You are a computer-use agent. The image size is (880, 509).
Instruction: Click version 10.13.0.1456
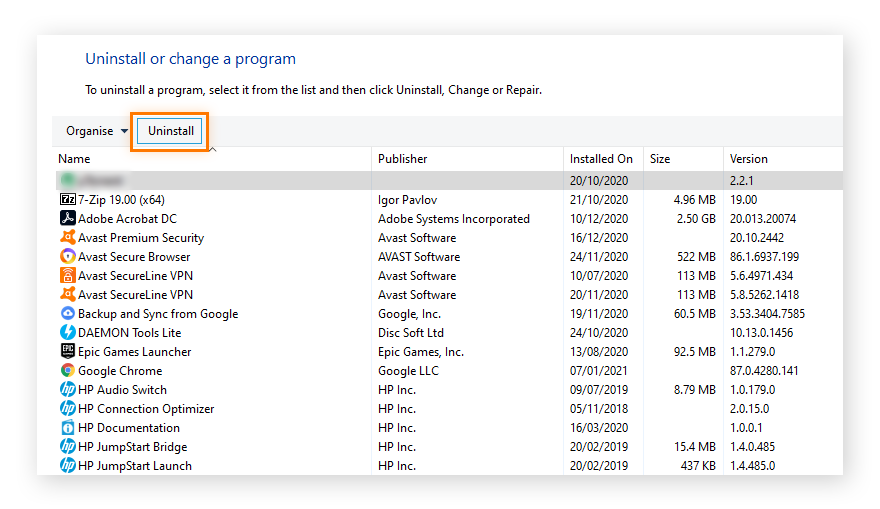(x=761, y=333)
